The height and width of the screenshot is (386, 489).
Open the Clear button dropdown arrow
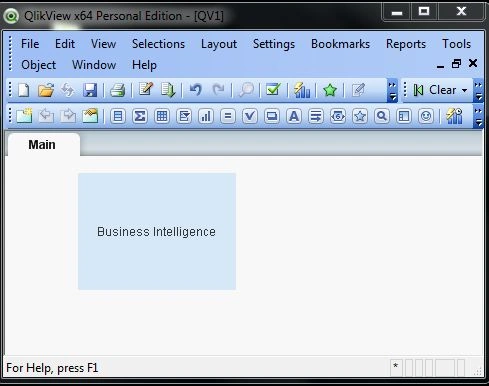click(464, 90)
